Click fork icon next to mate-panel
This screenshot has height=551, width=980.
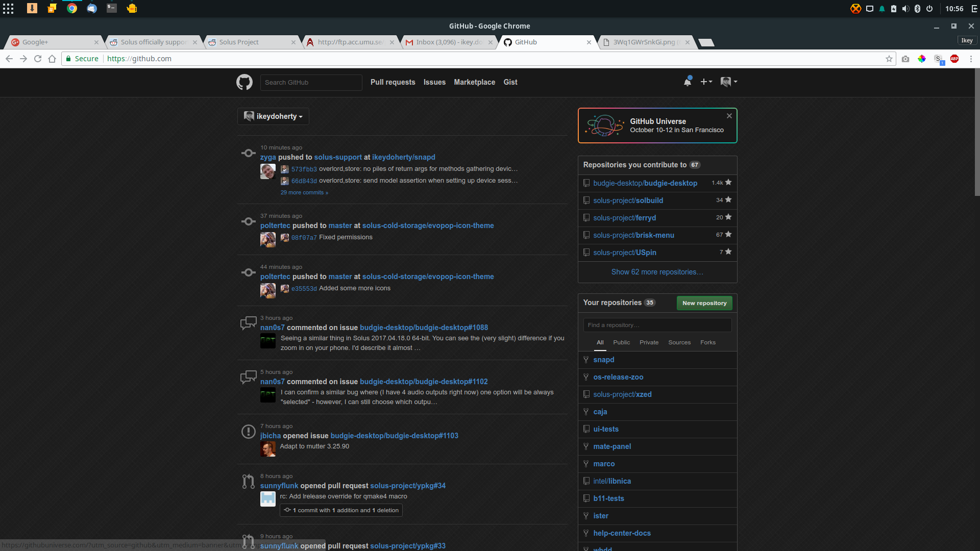coord(586,446)
